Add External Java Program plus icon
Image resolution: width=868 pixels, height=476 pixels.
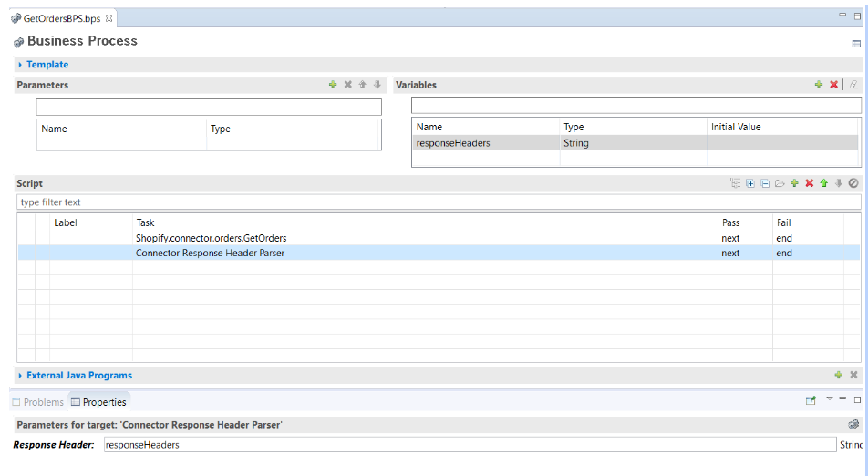(839, 375)
